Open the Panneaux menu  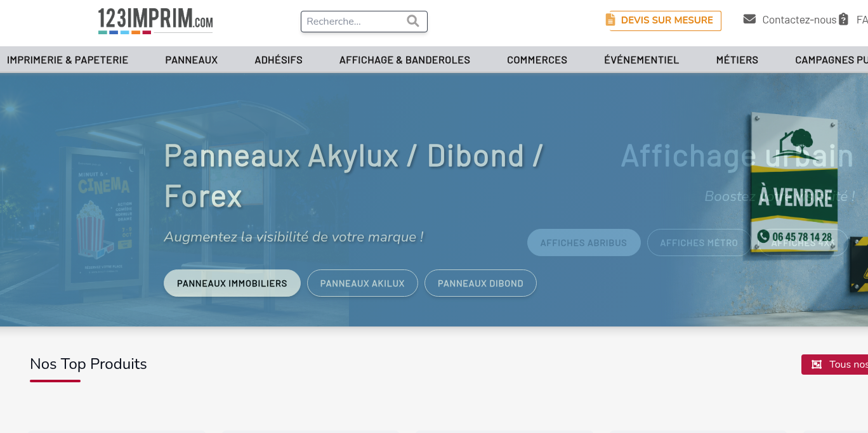(x=192, y=60)
